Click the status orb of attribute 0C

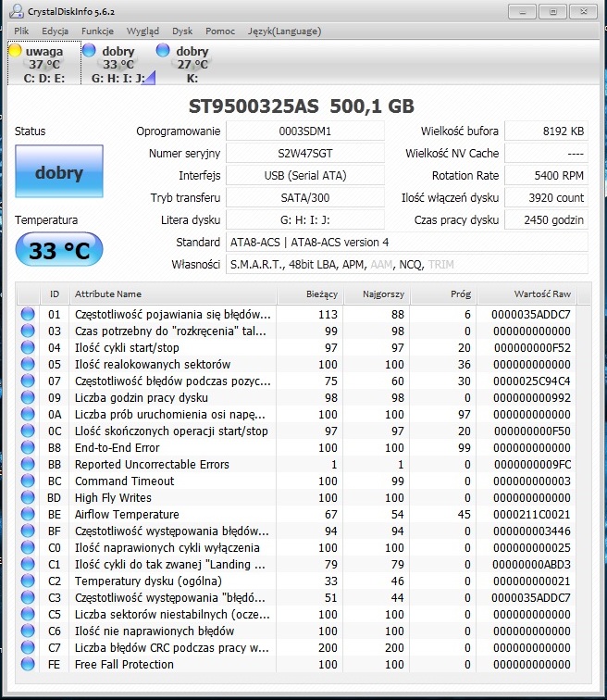coord(28,431)
